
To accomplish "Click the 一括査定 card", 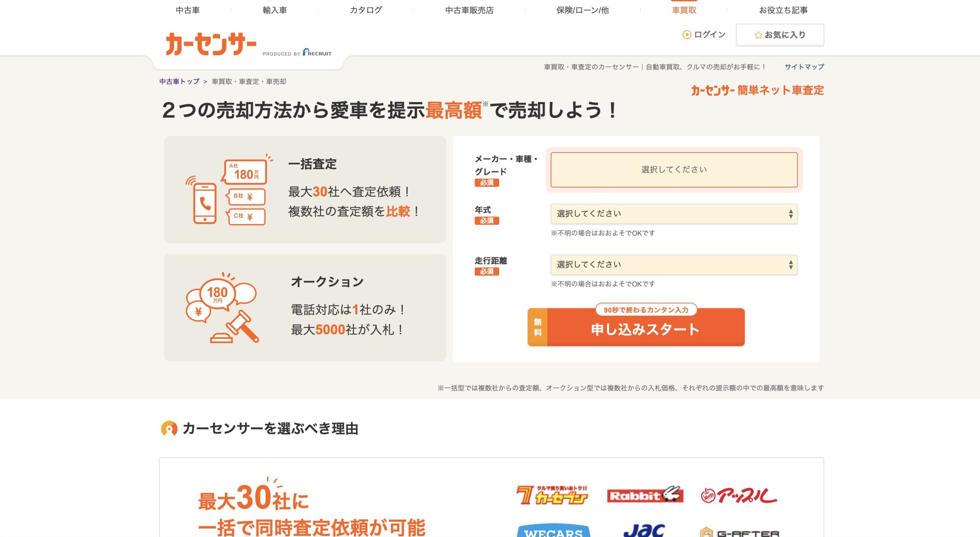I will 305,190.
